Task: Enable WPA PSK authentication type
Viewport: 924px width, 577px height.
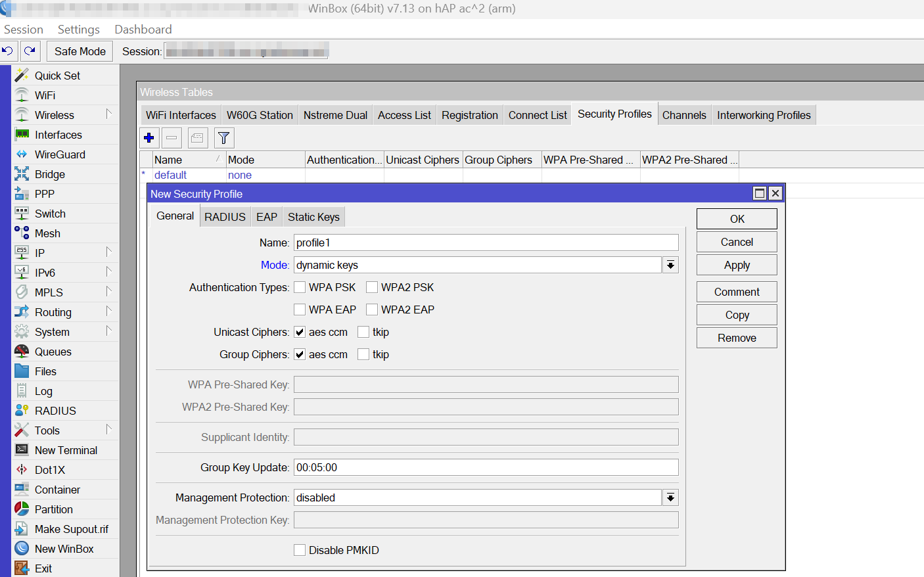Action: coord(300,287)
